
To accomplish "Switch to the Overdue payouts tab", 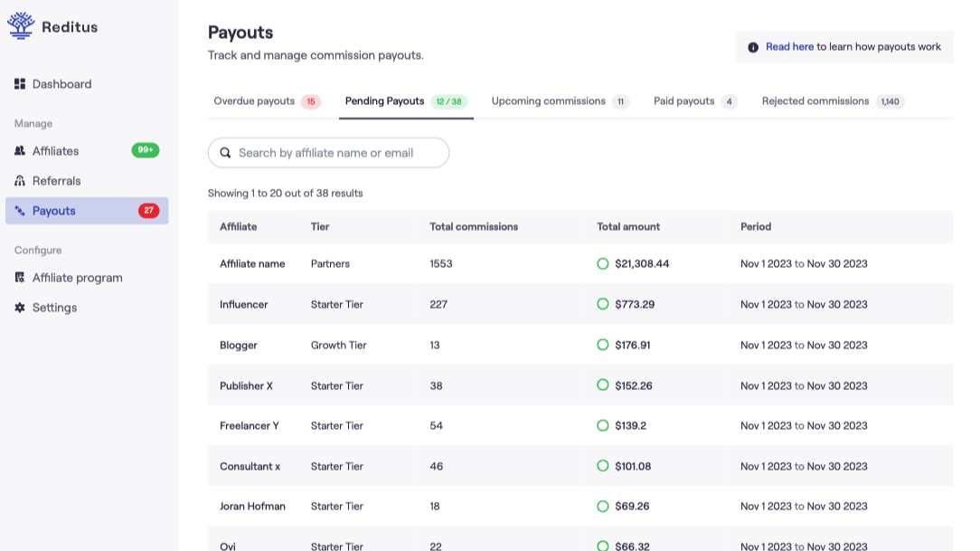I will 254,101.
